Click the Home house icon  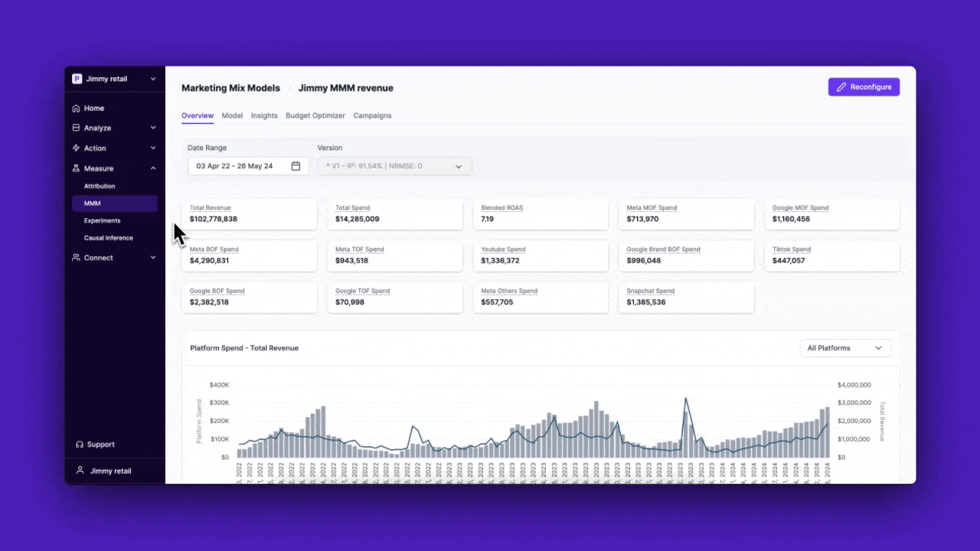76,108
